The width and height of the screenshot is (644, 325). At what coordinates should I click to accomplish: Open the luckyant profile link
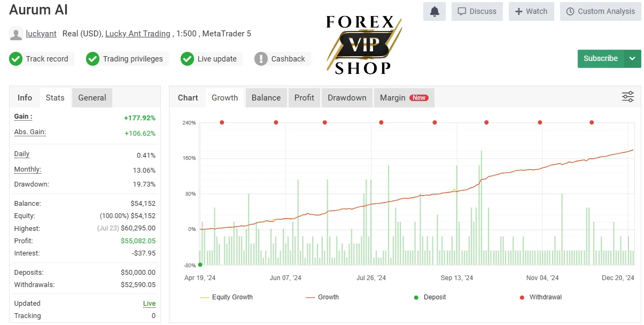click(x=42, y=34)
